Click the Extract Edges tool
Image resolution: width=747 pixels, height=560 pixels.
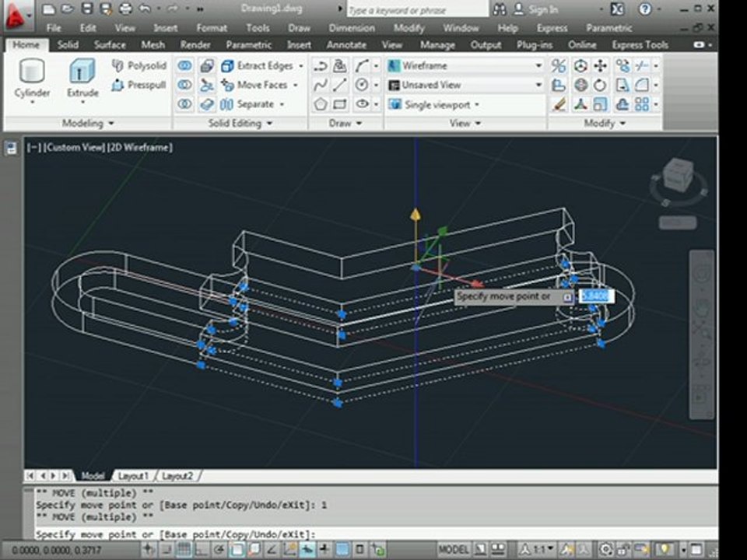pyautogui.click(x=258, y=65)
